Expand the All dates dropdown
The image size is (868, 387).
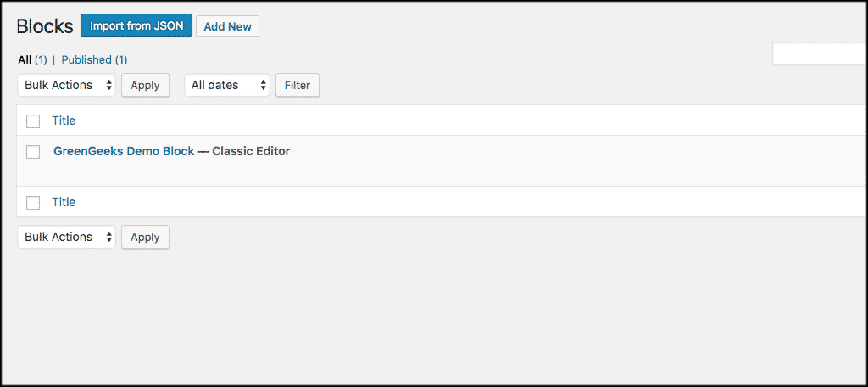(227, 85)
